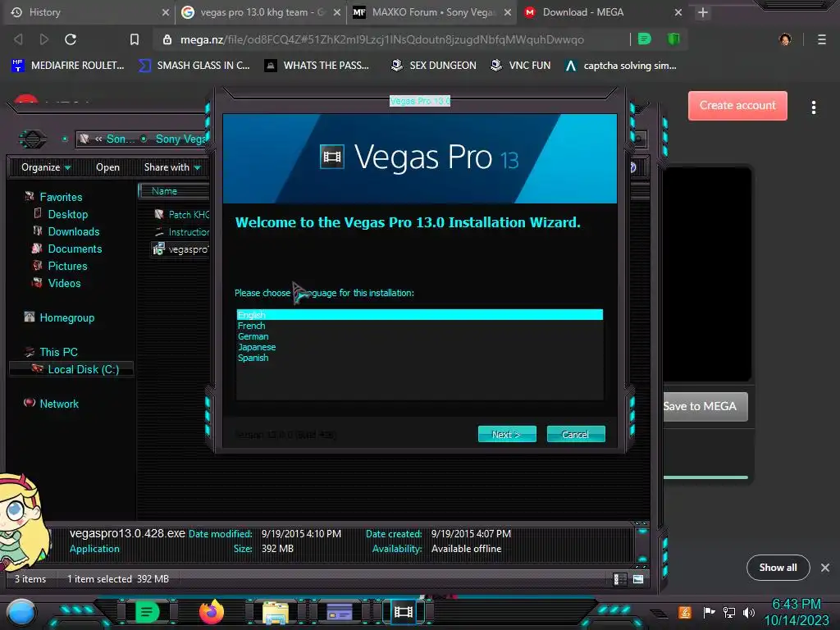Open MEGA page three-dot options menu

814,107
